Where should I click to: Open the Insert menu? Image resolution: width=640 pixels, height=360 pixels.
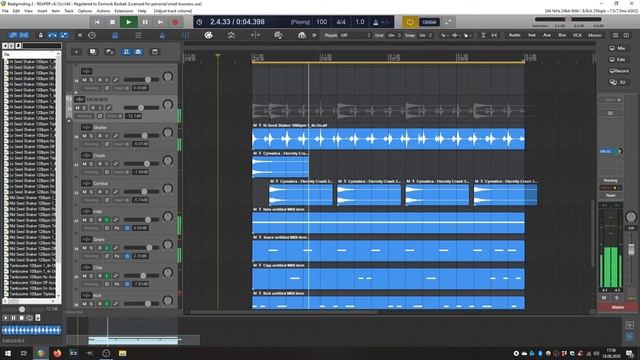[x=42, y=11]
